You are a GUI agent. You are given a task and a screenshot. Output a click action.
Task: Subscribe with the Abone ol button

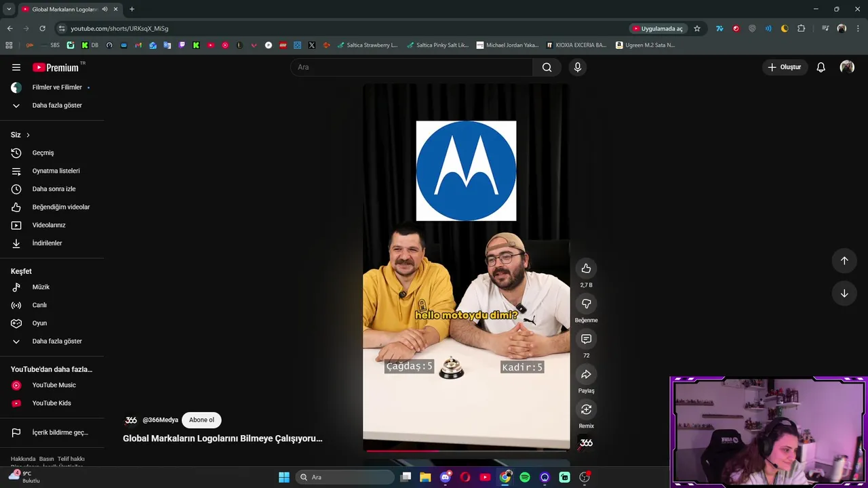(x=201, y=420)
